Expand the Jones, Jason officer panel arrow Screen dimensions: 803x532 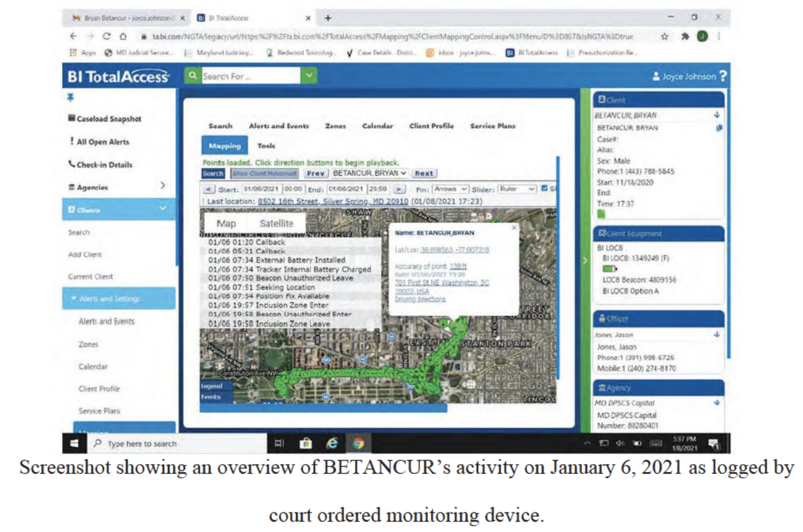point(717,334)
